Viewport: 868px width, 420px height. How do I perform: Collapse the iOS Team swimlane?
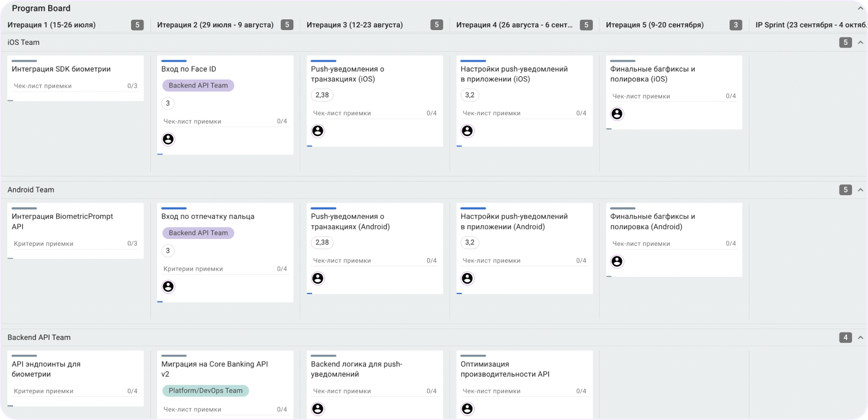click(x=860, y=43)
